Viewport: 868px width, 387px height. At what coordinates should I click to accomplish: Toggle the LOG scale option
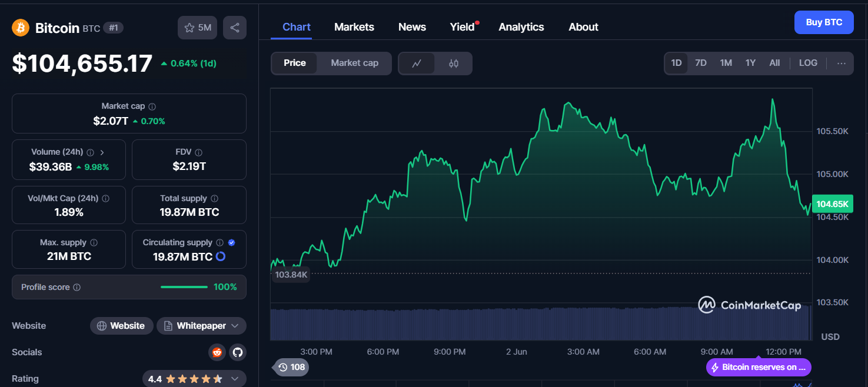(x=808, y=63)
